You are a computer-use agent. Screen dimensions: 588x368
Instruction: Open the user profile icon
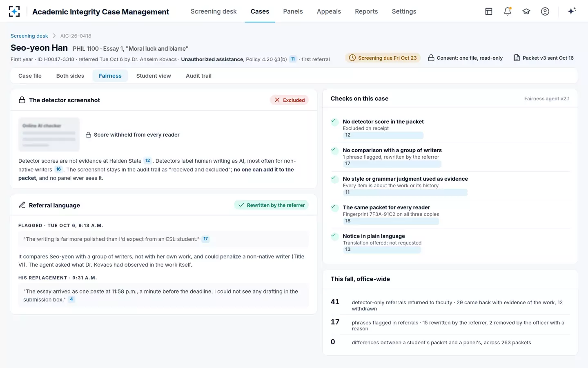[x=545, y=11]
